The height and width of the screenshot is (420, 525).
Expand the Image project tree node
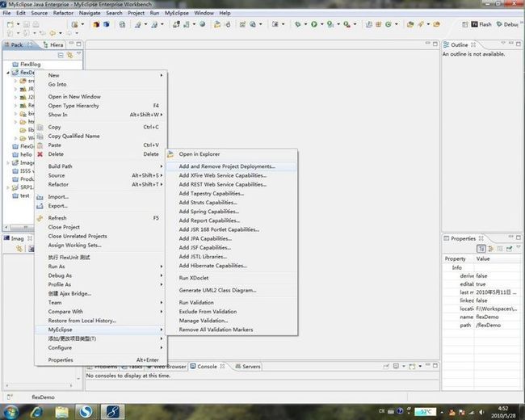pyautogui.click(x=8, y=163)
